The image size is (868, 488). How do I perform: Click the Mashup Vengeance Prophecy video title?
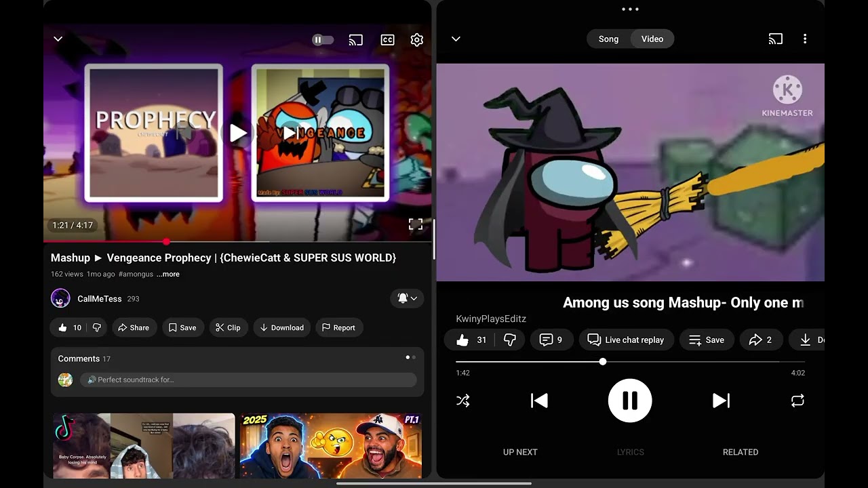(224, 258)
